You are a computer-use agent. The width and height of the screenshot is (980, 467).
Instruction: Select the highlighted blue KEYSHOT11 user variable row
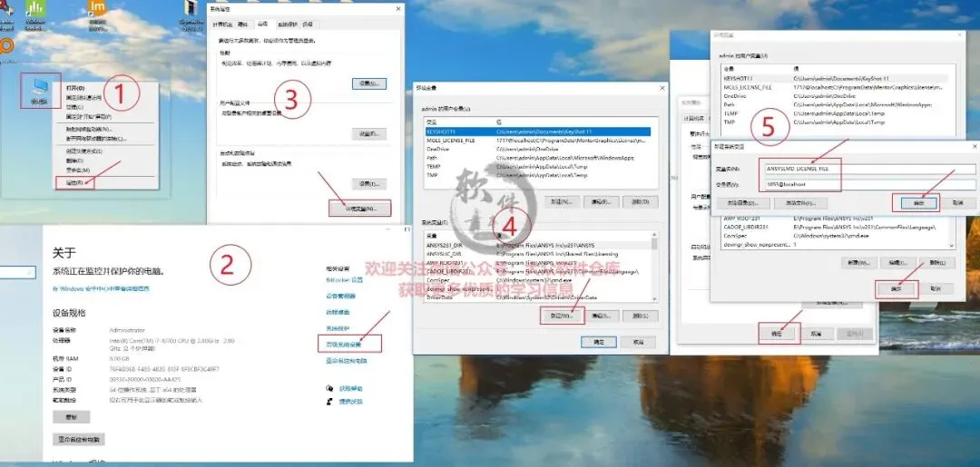[x=538, y=132]
